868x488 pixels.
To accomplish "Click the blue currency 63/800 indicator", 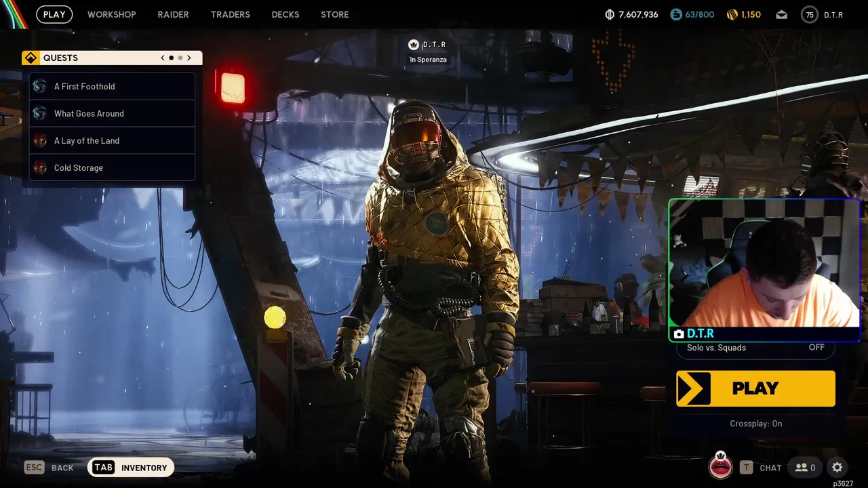I will coord(692,14).
